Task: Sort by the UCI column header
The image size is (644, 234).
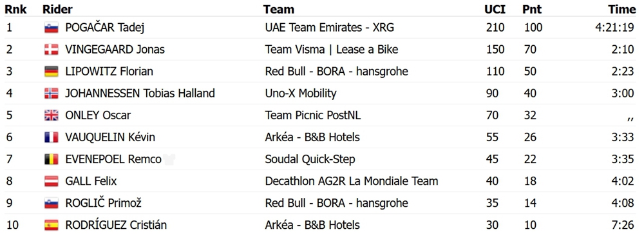Action: point(495,9)
